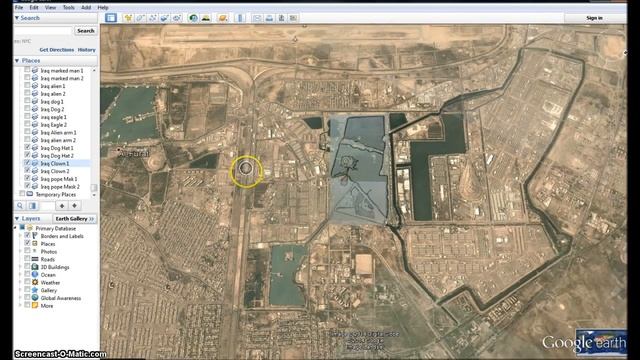Open the Get Directions link
This screenshot has height=360, width=640.
pyautogui.click(x=57, y=50)
